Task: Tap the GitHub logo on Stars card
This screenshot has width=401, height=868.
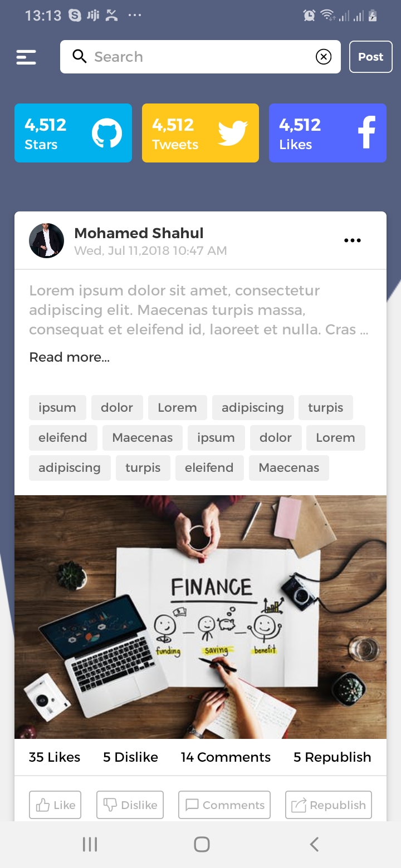Action: (107, 134)
